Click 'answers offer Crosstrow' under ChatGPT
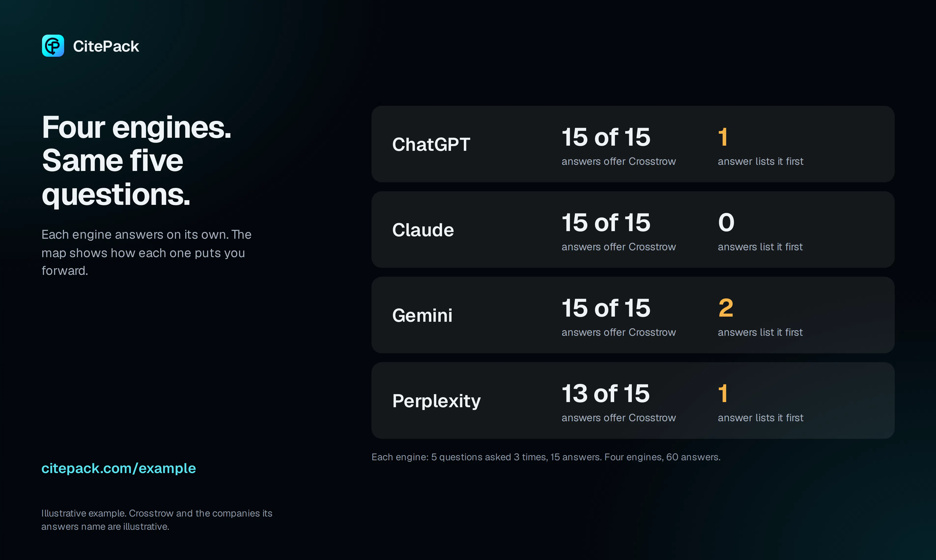Image resolution: width=936 pixels, height=560 pixels. pos(619,162)
